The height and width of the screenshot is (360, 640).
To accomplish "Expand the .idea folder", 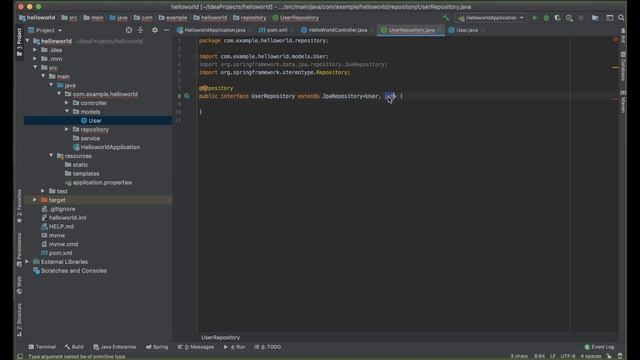I will coord(35,50).
